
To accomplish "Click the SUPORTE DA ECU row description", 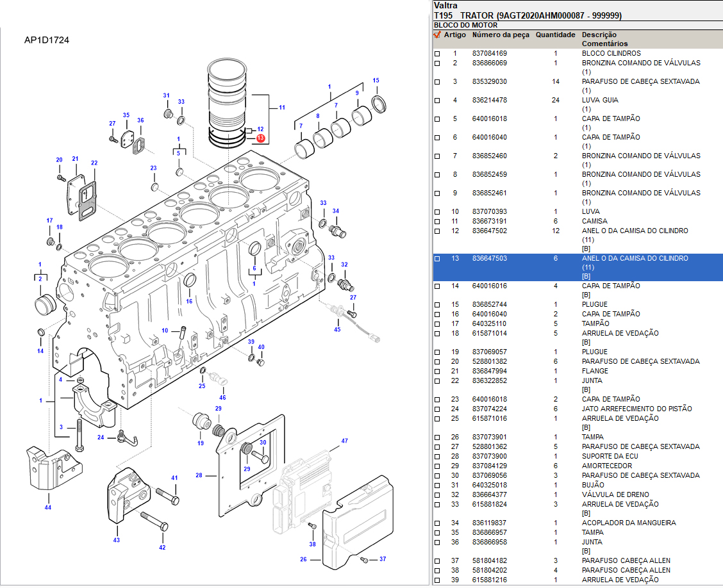I will coord(610,456).
